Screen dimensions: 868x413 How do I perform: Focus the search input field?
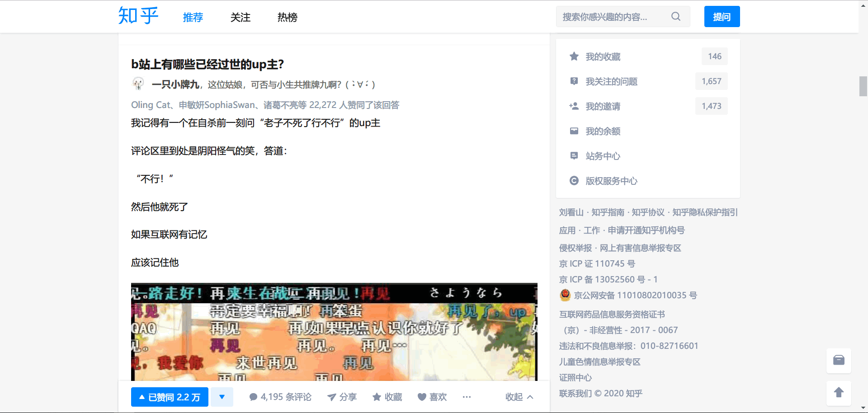(x=613, y=17)
